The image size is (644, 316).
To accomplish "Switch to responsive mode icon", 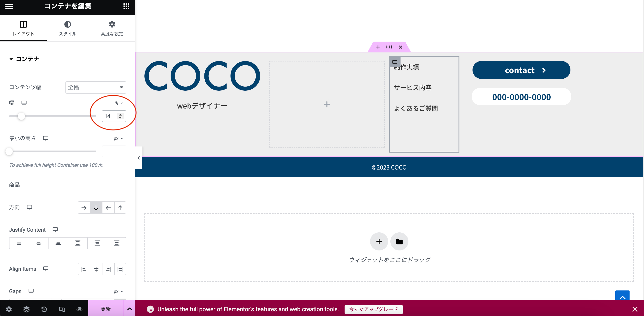I will tap(62, 309).
